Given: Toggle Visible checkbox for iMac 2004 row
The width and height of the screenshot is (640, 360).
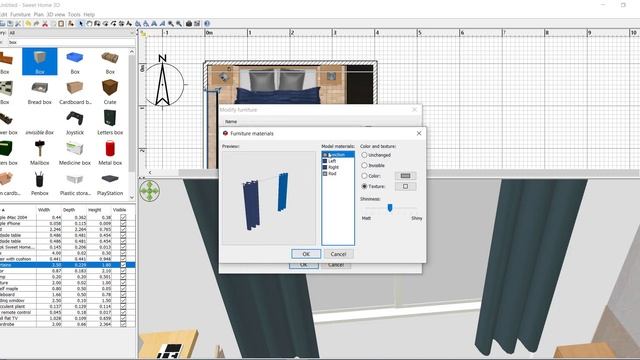Looking at the screenshot, I should coord(123,218).
